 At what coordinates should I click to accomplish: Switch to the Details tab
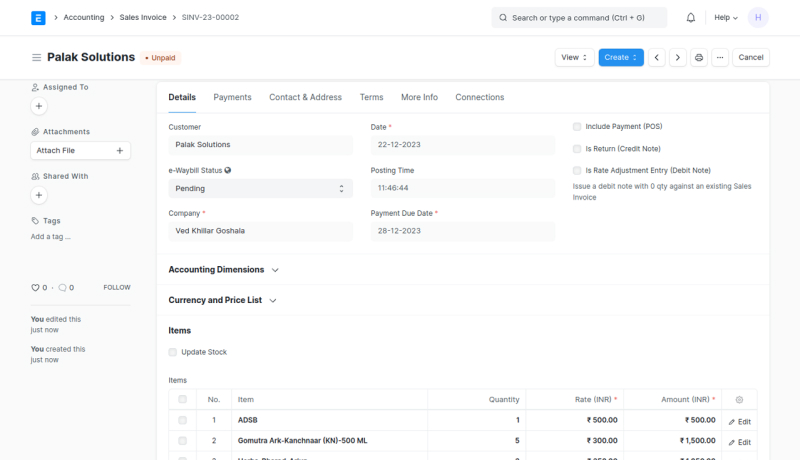point(182,97)
